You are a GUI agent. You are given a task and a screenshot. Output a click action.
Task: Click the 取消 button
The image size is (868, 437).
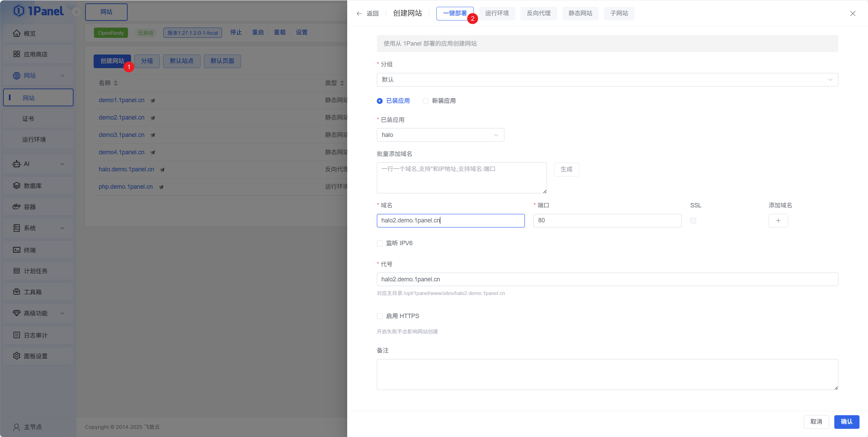click(x=816, y=422)
